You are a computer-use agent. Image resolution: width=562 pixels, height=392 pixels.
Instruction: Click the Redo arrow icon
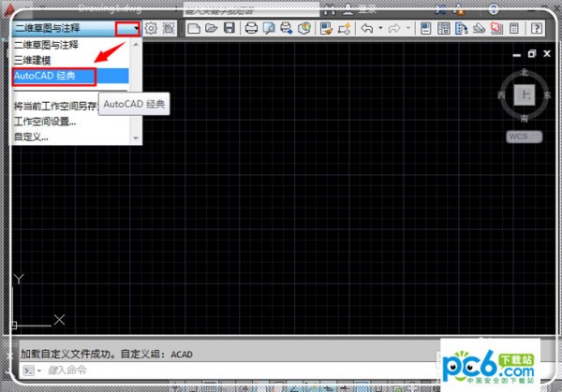(x=394, y=29)
